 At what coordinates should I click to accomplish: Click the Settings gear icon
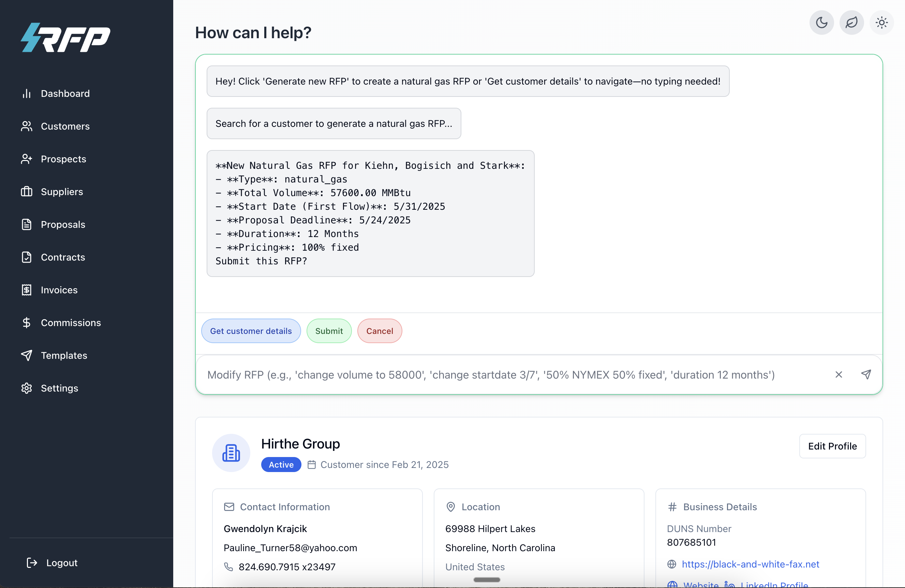pos(26,388)
